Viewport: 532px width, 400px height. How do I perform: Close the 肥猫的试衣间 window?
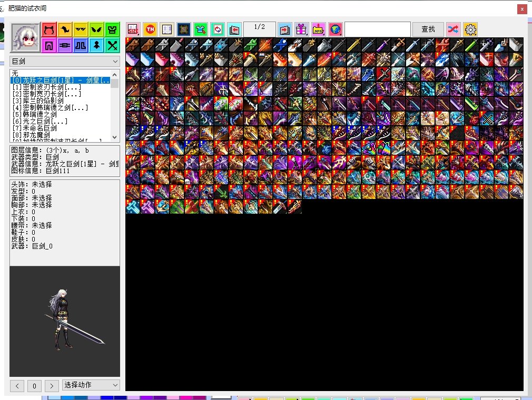522,9
